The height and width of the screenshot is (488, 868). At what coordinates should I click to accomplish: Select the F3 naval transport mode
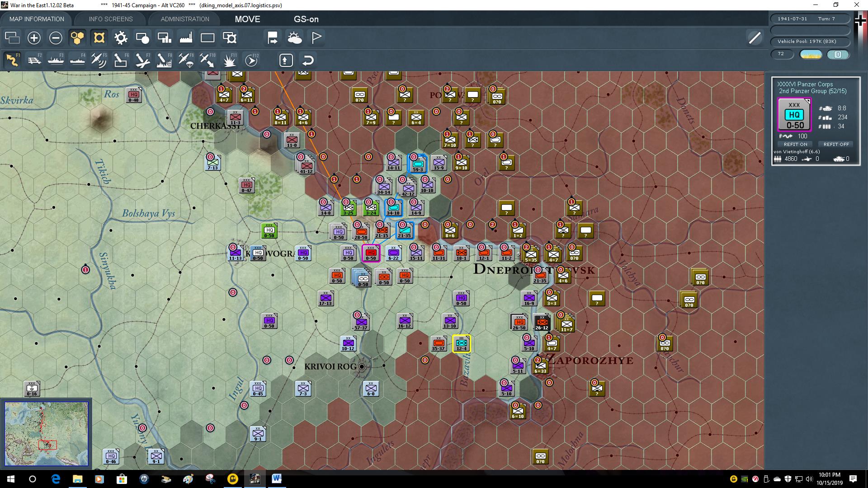click(x=56, y=60)
